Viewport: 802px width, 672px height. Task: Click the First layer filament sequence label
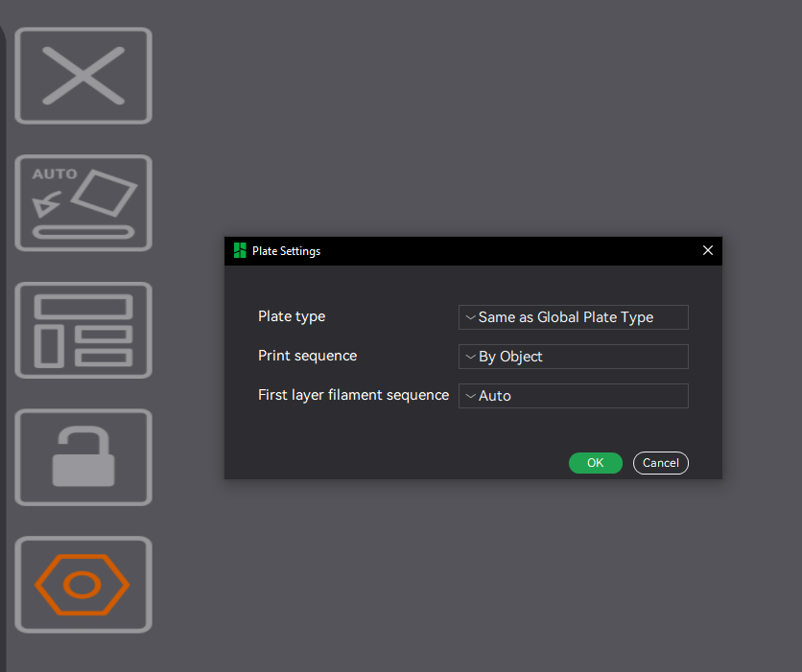pos(353,395)
